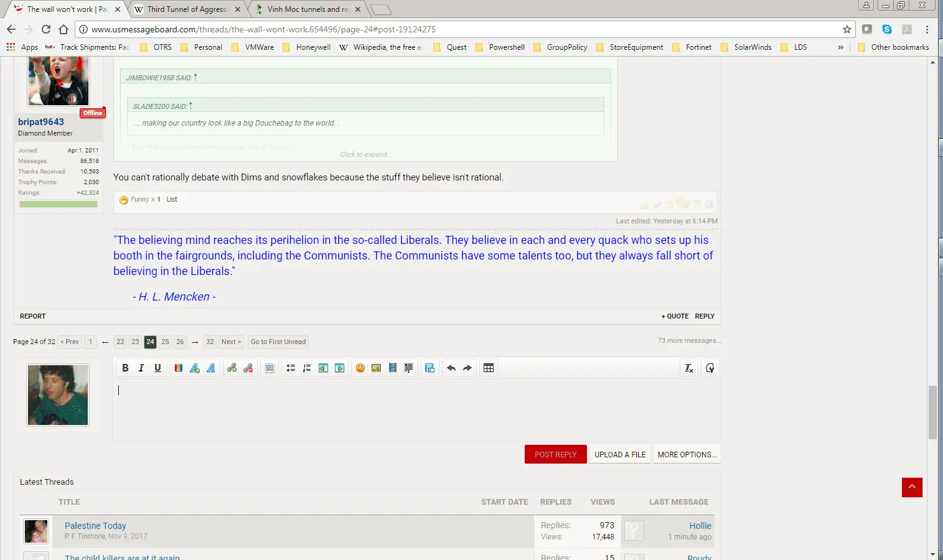The image size is (943, 560).
Task: Open the Palestine Today thread link
Action: point(95,526)
